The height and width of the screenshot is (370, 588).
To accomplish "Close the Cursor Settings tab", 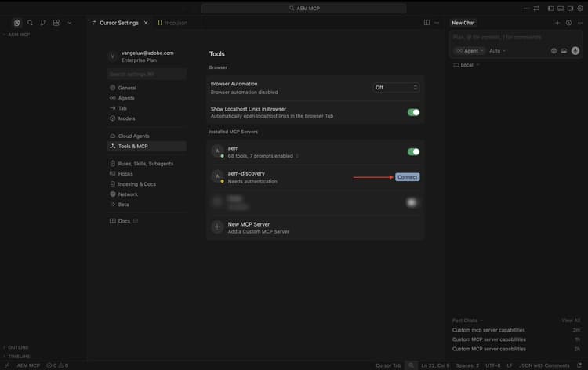I will (146, 23).
